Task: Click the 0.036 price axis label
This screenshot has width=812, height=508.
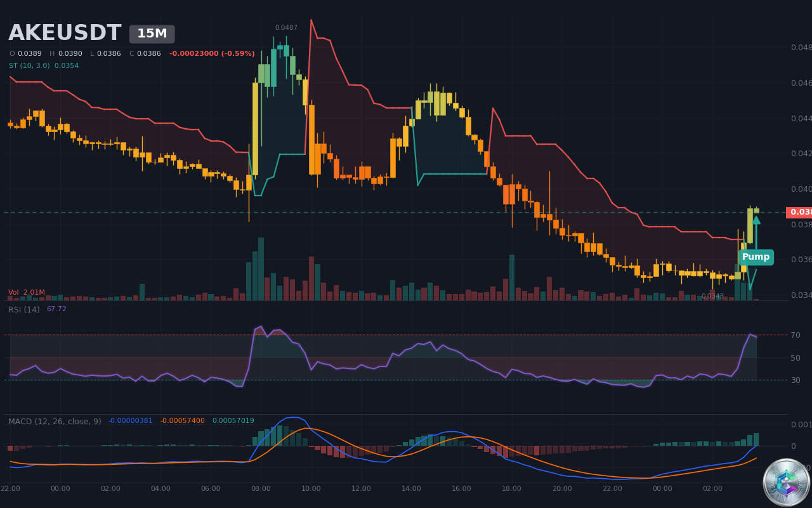Action: pyautogui.click(x=801, y=260)
